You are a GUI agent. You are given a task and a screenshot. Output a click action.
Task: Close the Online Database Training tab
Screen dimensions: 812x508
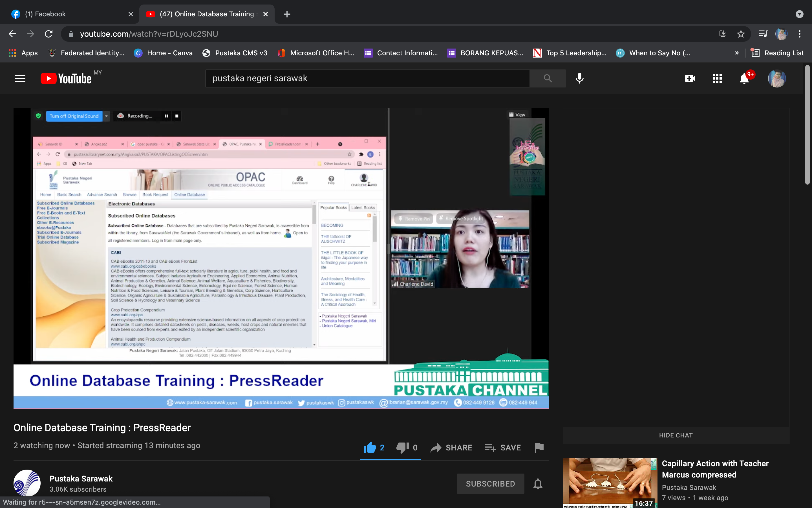click(265, 14)
